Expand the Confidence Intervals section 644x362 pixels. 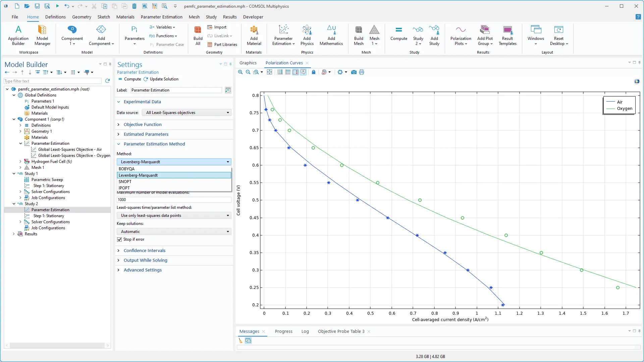pyautogui.click(x=144, y=250)
